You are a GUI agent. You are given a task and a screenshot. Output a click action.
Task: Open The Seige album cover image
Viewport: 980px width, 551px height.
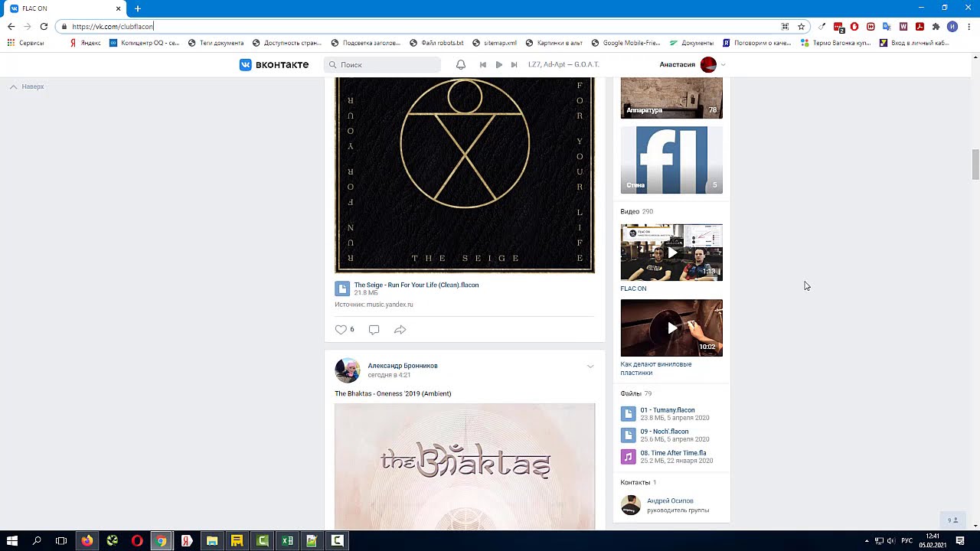pos(465,174)
